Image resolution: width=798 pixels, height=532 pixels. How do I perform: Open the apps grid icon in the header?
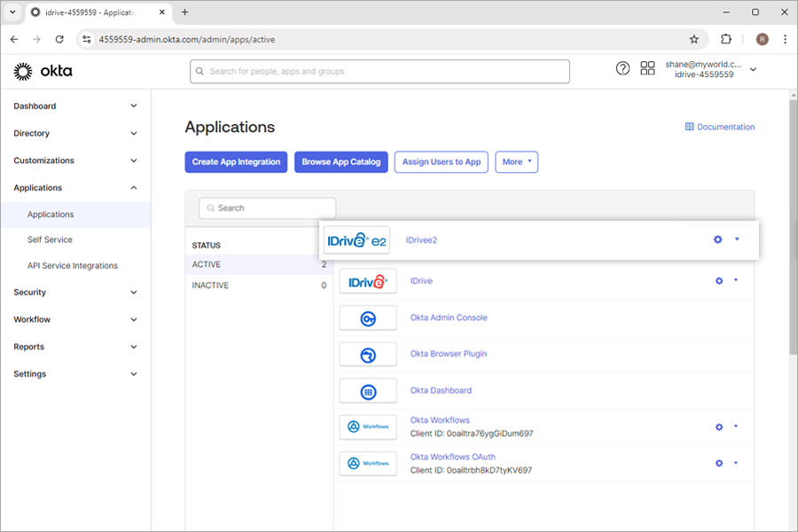(647, 68)
